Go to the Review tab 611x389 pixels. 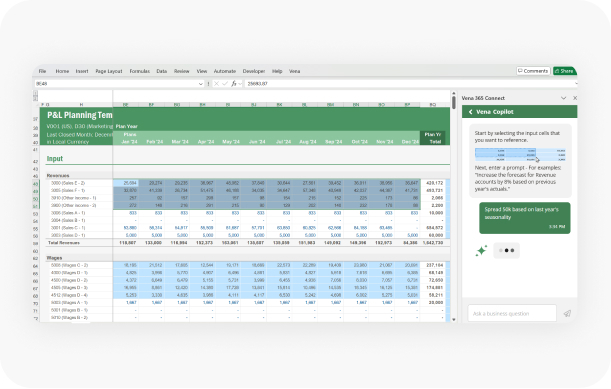[182, 71]
